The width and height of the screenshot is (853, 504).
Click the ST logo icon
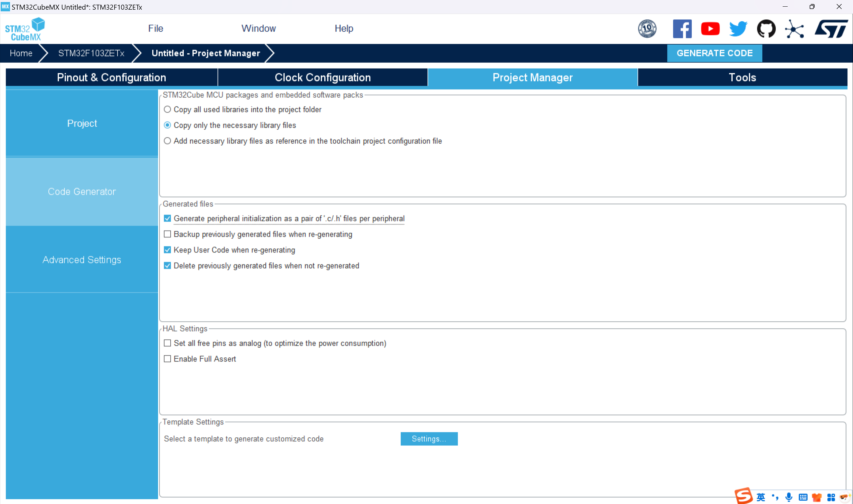[x=831, y=29]
